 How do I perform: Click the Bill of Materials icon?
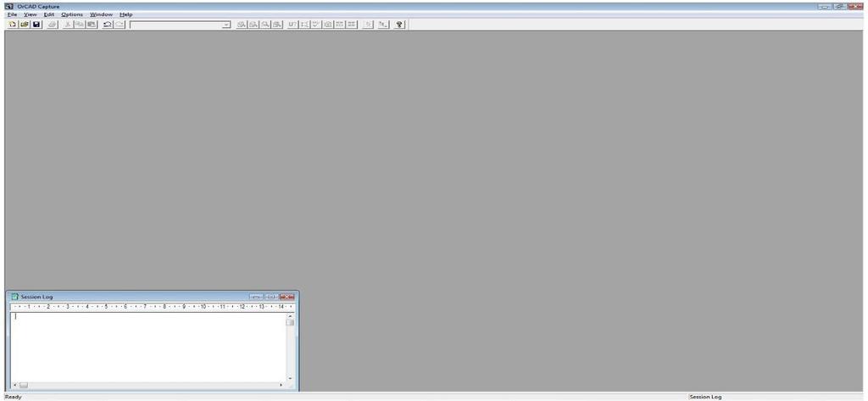352,25
